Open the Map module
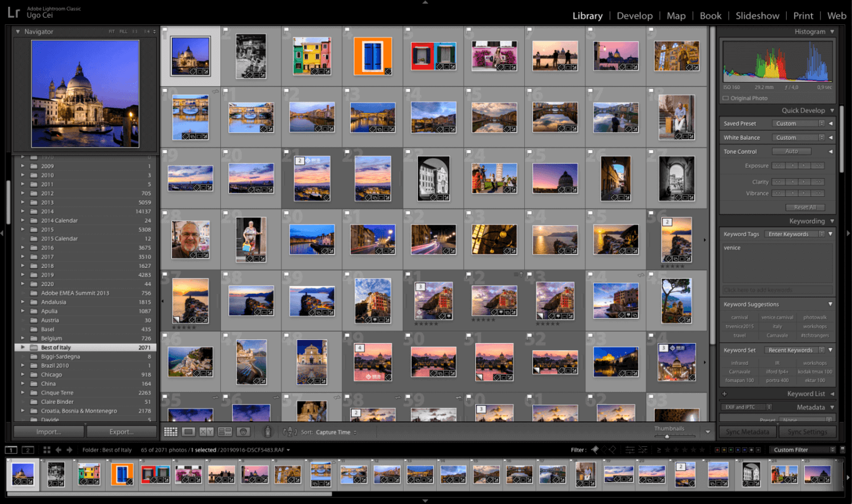 (x=676, y=16)
